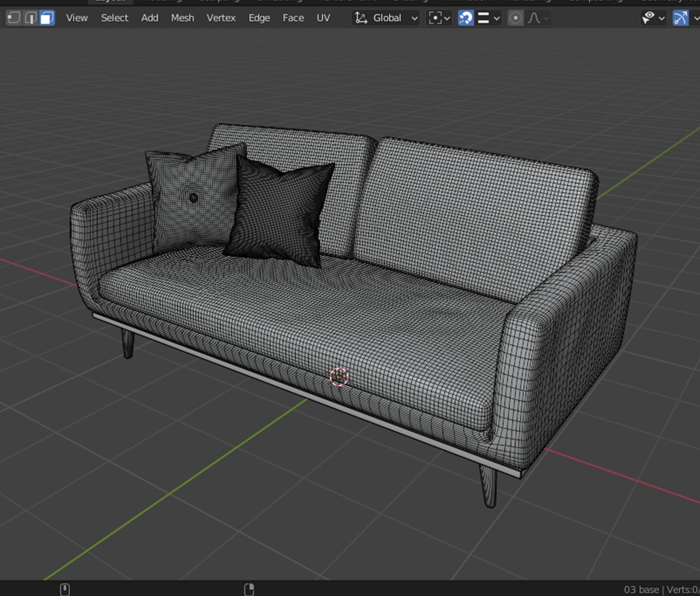
Task: Click the left mouse icon in status bar
Action: point(65,589)
